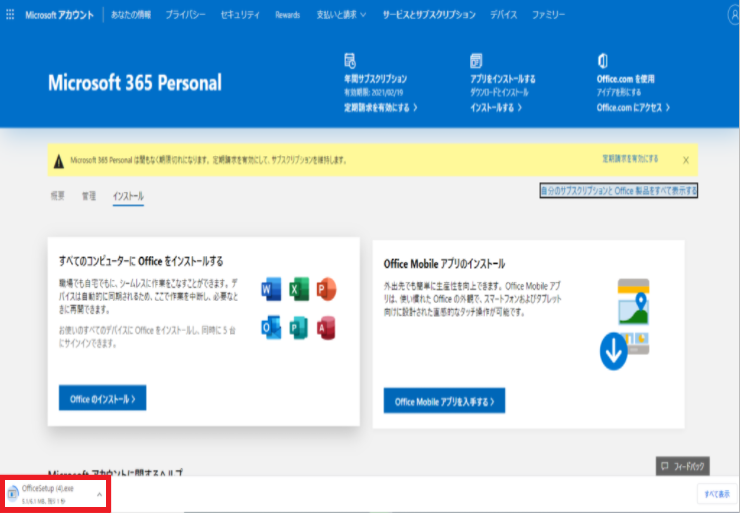Open あなたの情報 in top navigation
This screenshot has height=513, width=741.
pos(130,15)
